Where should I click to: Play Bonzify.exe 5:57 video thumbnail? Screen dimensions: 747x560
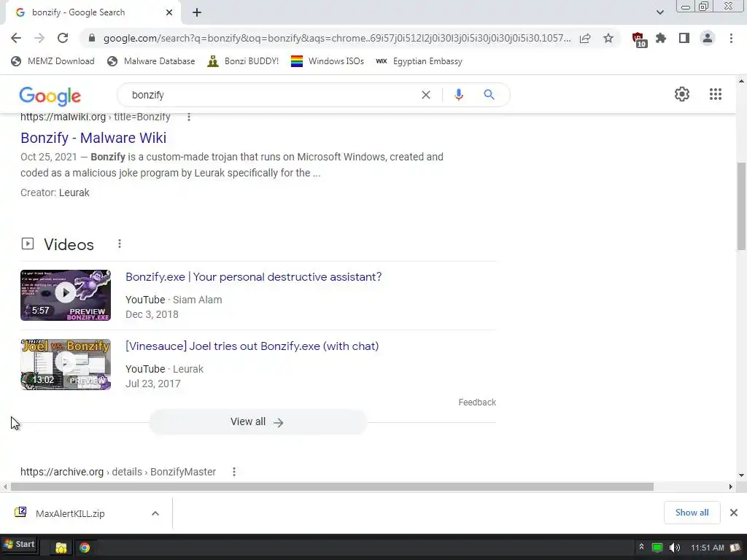click(x=66, y=295)
